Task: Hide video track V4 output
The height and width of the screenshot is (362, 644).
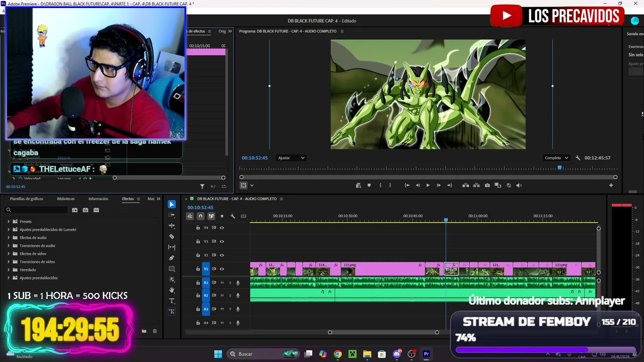Action: 222,228
